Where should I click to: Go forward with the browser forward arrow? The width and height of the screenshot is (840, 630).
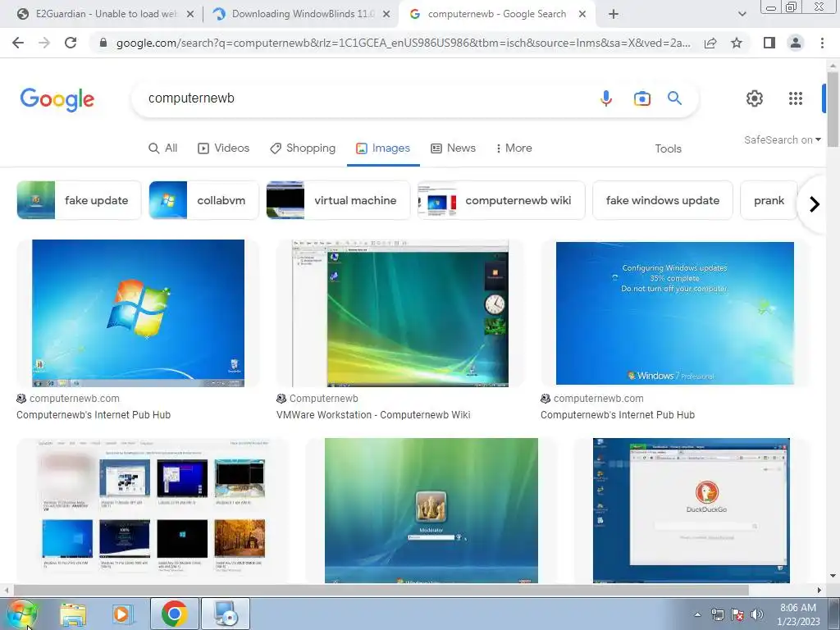tap(44, 43)
